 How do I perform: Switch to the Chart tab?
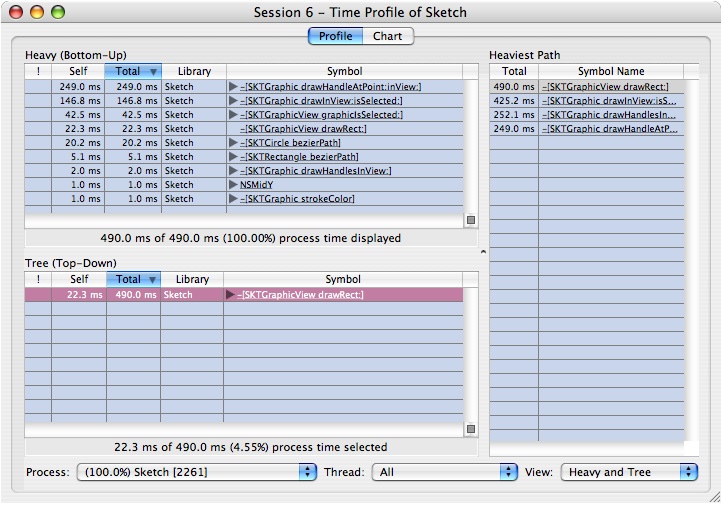pos(387,37)
